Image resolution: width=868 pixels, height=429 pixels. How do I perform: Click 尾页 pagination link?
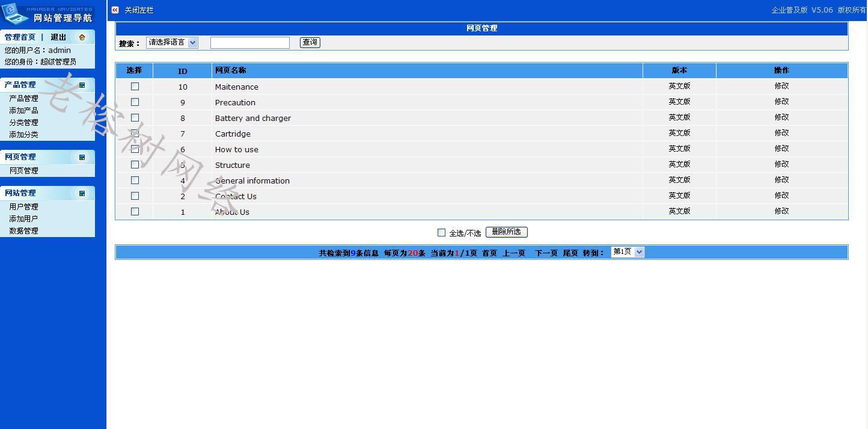click(x=570, y=253)
